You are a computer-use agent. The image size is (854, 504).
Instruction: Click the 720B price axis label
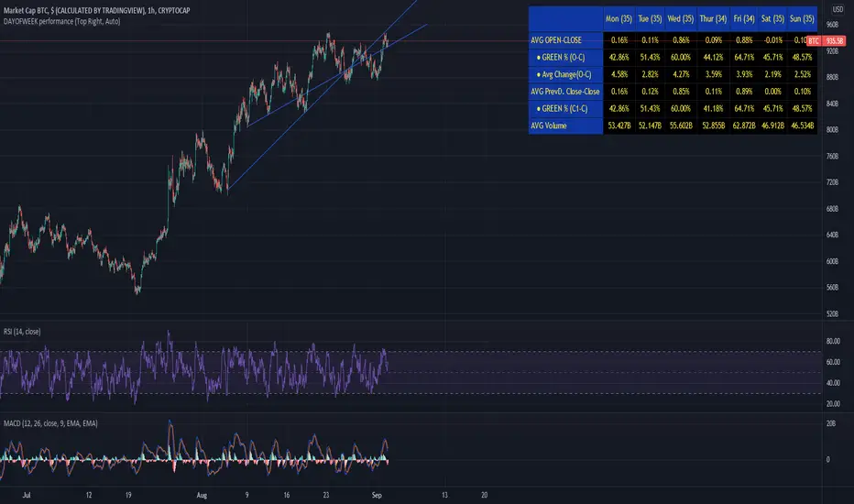tap(832, 182)
